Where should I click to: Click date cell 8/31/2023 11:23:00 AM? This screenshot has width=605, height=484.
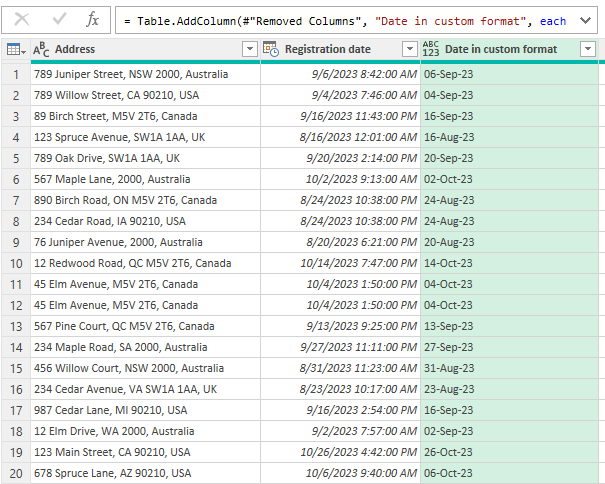pos(341,368)
